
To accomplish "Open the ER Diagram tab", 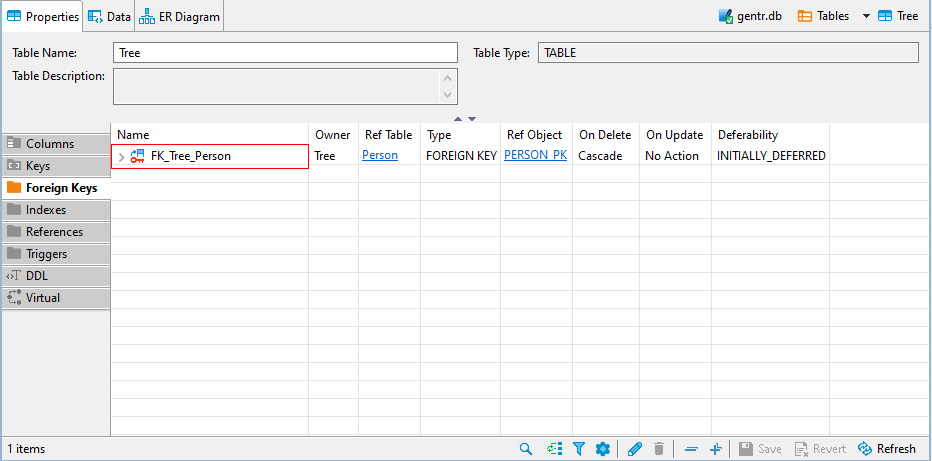I will (180, 17).
